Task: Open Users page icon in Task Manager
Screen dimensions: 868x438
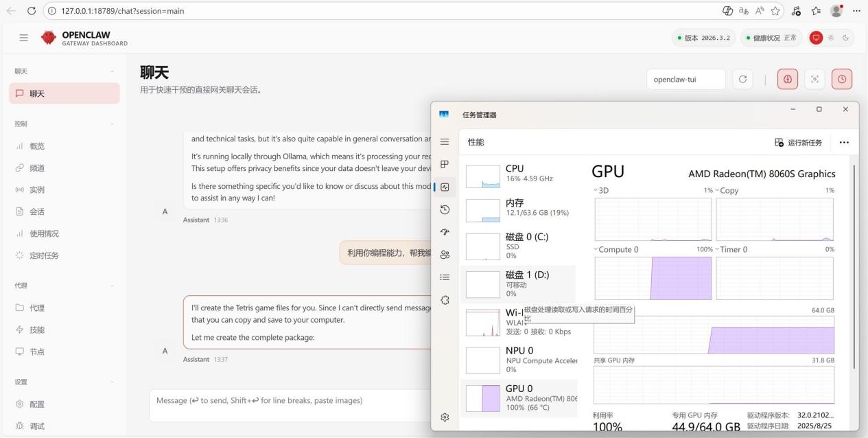Action: coord(445,255)
